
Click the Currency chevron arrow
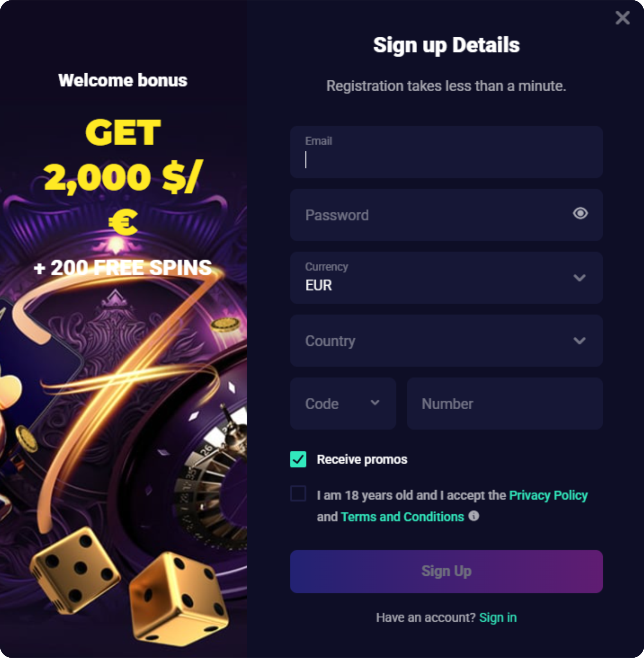point(579,278)
